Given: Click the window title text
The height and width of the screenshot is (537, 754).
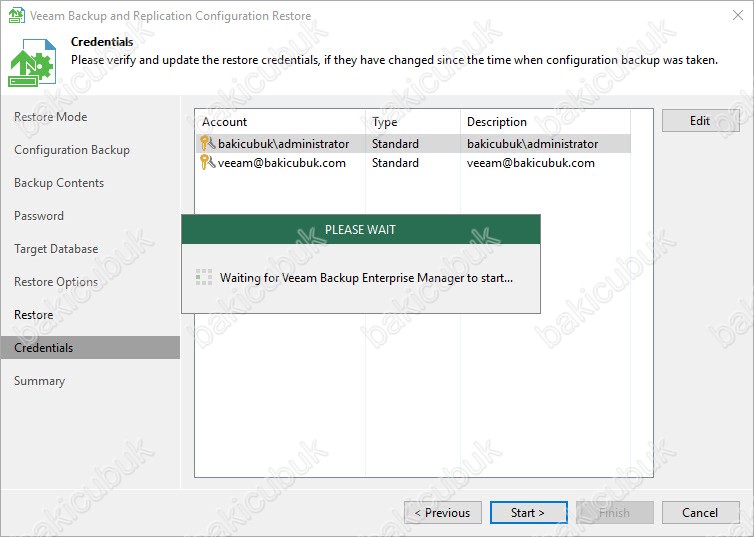Looking at the screenshot, I should click(170, 15).
